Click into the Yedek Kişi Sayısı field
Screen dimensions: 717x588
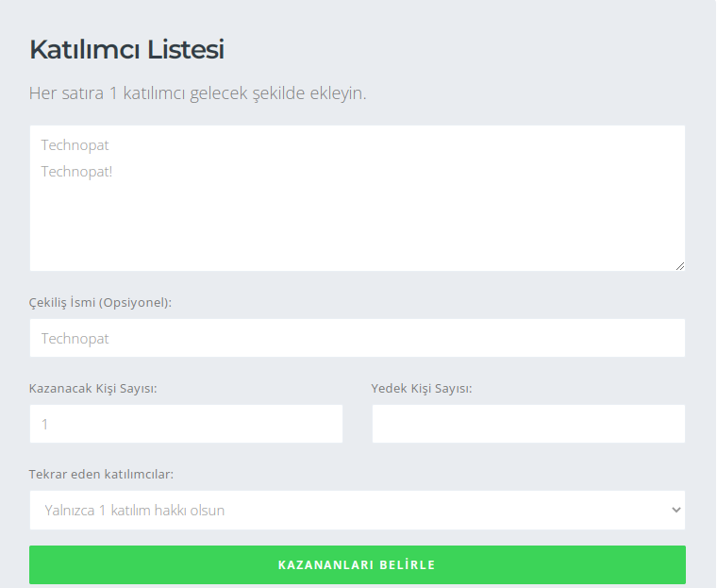point(528,424)
